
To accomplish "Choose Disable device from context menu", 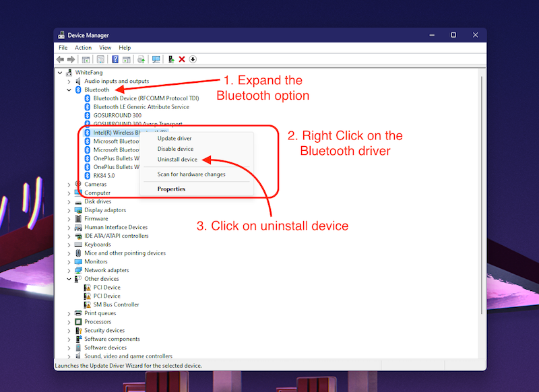I will click(x=197, y=149).
